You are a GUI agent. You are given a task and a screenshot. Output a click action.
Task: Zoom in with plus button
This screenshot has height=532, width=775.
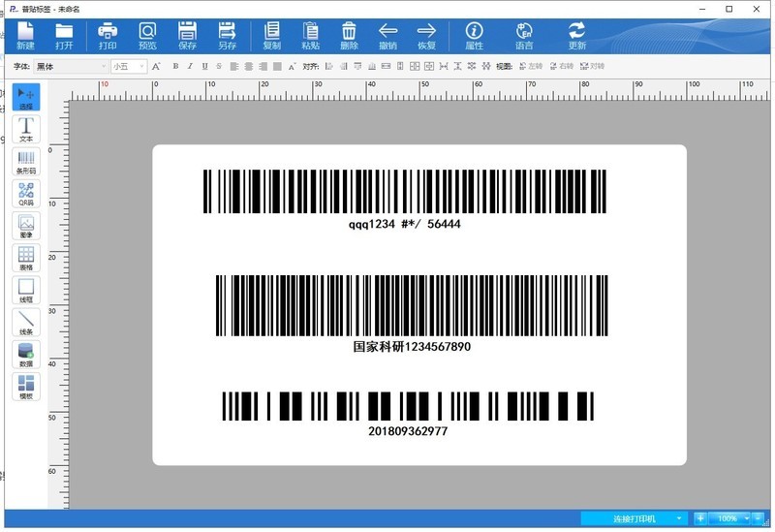pyautogui.click(x=699, y=518)
